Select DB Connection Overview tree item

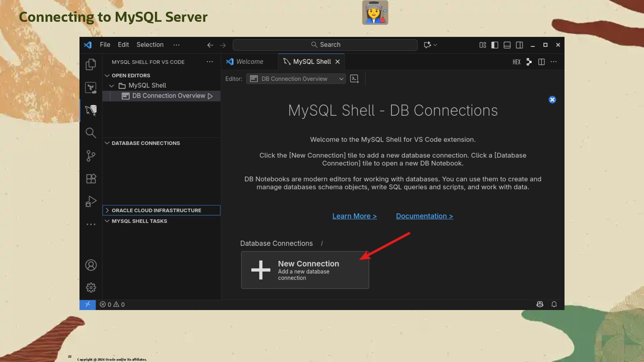click(168, 96)
